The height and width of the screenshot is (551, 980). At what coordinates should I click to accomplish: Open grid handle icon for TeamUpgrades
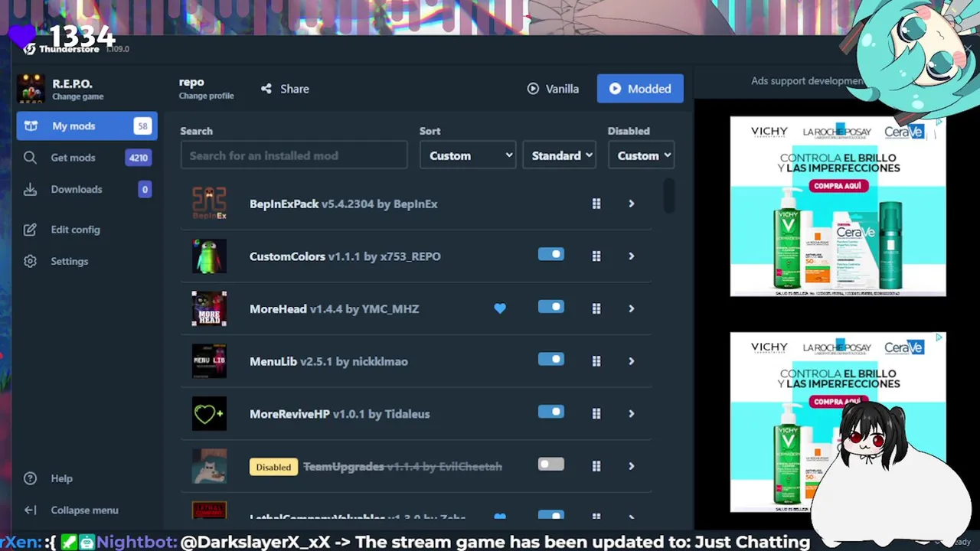tap(596, 466)
